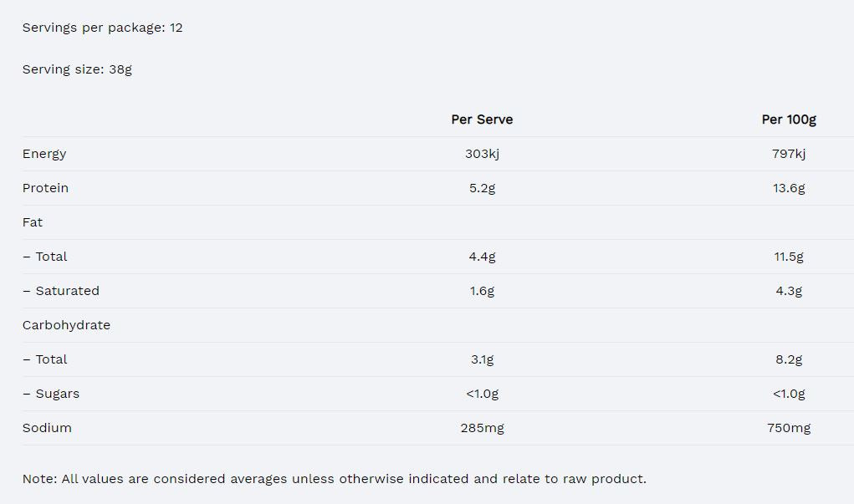Viewport: 854px width, 504px height.
Task: Click the 4.3g saturated fat per 100g value
Action: coord(788,291)
